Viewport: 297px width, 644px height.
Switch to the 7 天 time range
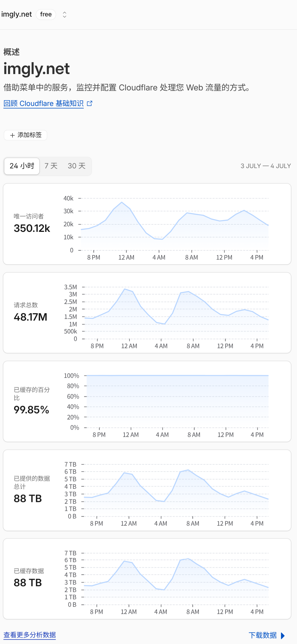click(51, 166)
